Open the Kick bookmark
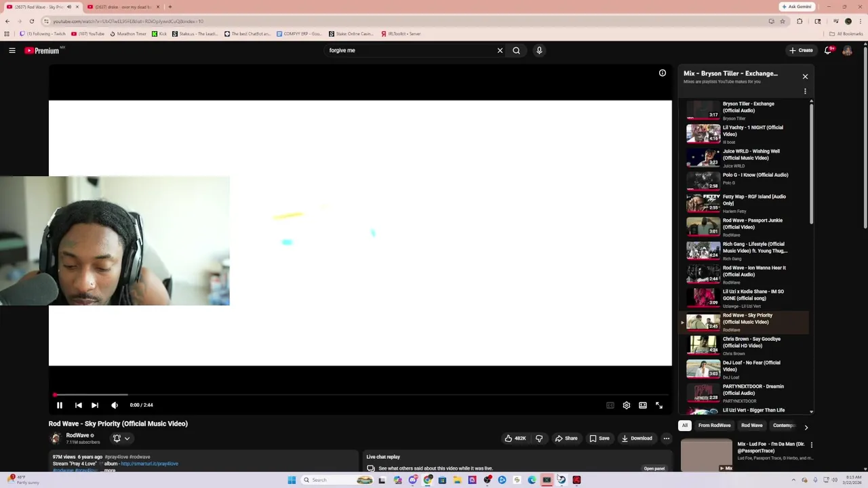 (159, 34)
